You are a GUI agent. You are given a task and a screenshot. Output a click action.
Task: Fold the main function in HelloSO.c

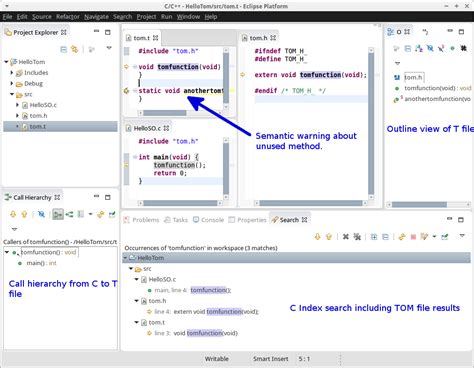pos(135,157)
